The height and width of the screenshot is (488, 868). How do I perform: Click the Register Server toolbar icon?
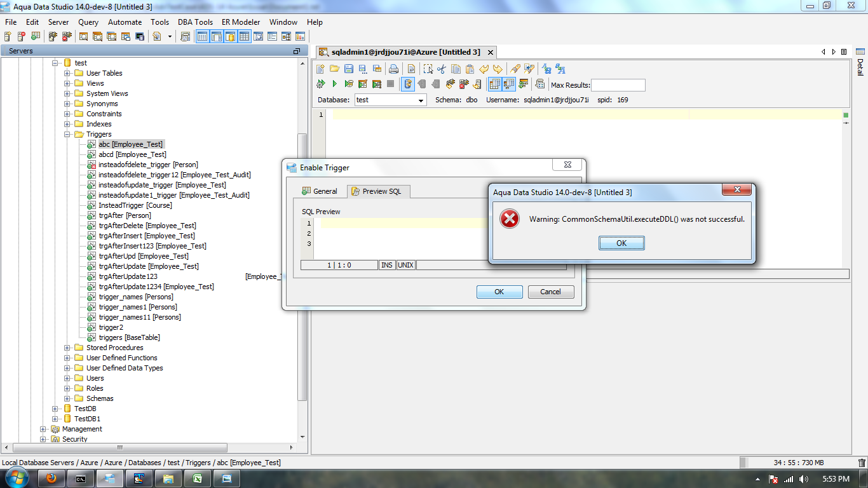pyautogui.click(x=8, y=37)
